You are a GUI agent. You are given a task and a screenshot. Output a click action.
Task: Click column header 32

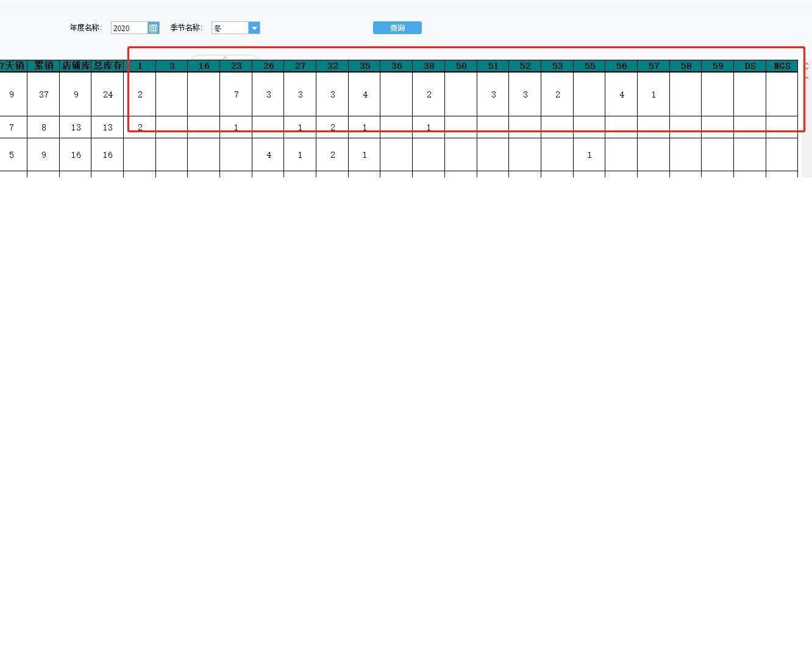click(x=332, y=66)
